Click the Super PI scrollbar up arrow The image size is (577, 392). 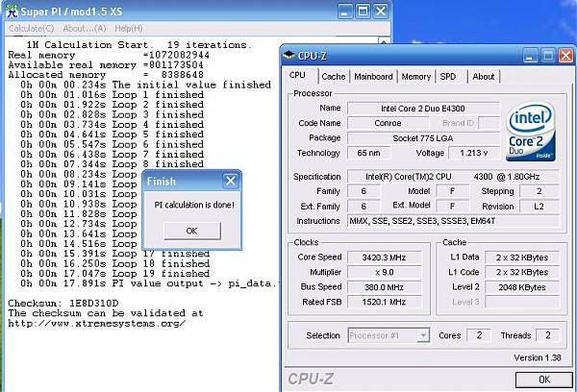click(384, 41)
